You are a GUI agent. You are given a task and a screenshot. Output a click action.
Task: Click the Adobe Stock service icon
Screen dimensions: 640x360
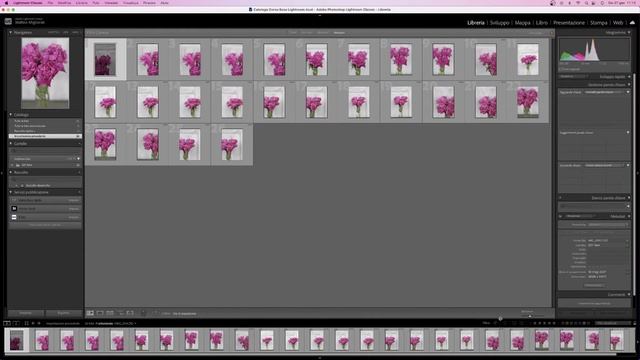[14, 209]
